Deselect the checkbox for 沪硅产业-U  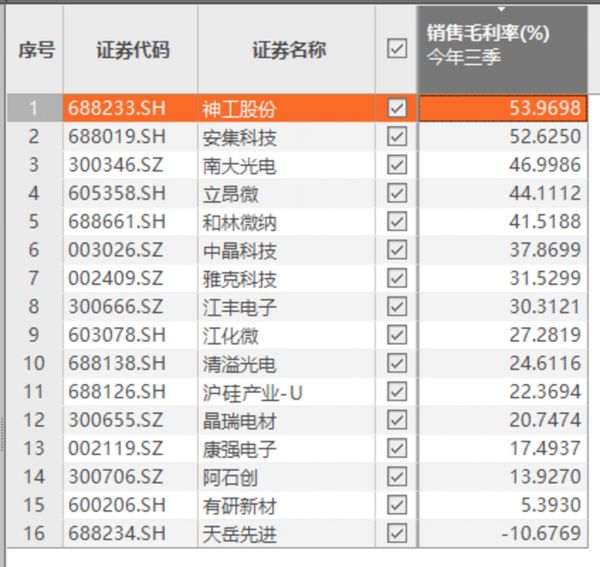[x=396, y=392]
